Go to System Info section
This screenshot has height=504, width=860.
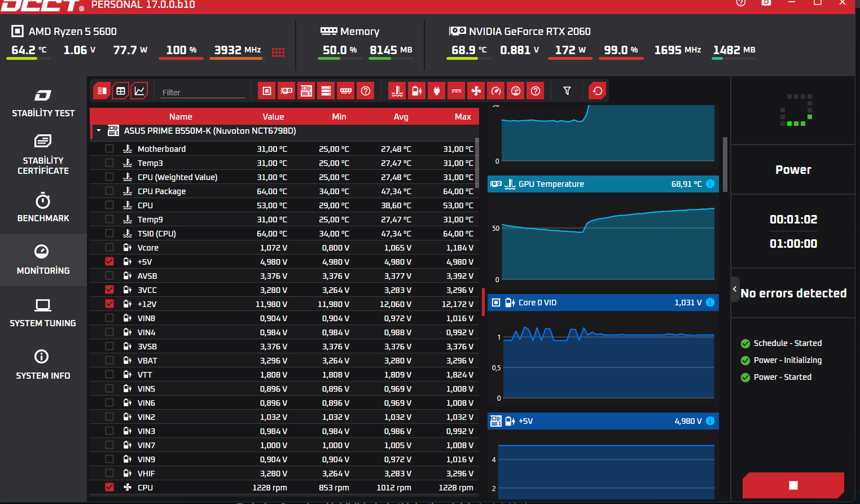43,364
